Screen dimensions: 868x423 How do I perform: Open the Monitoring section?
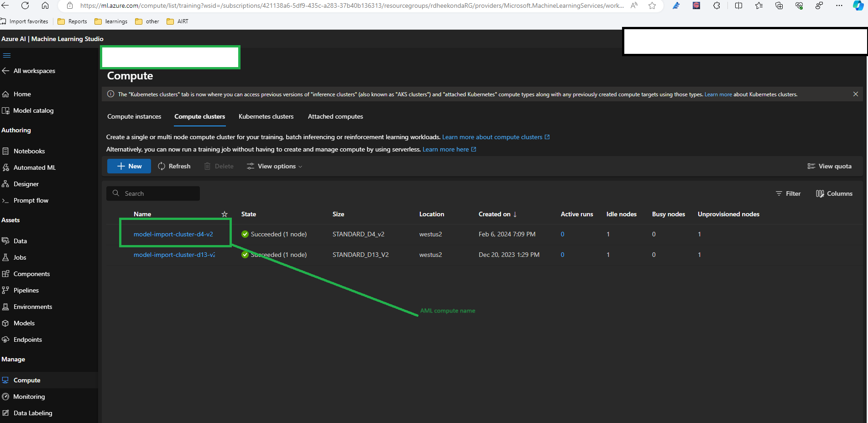pos(29,396)
